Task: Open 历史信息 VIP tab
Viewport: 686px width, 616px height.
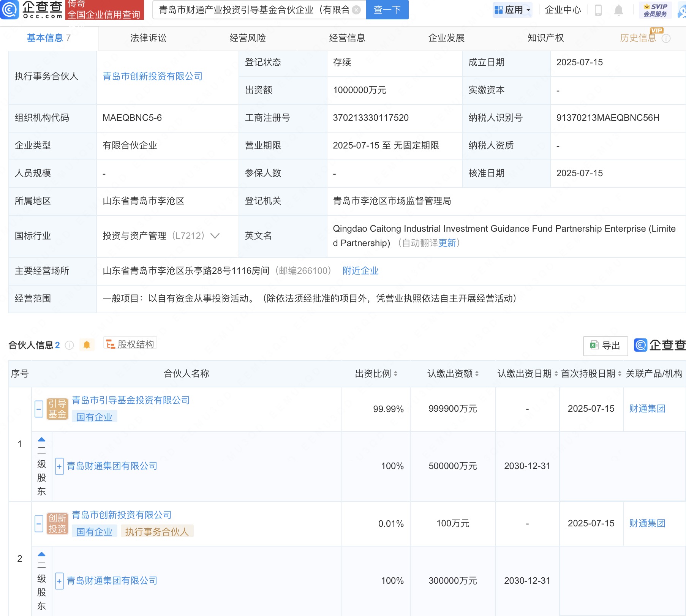Action: click(638, 38)
